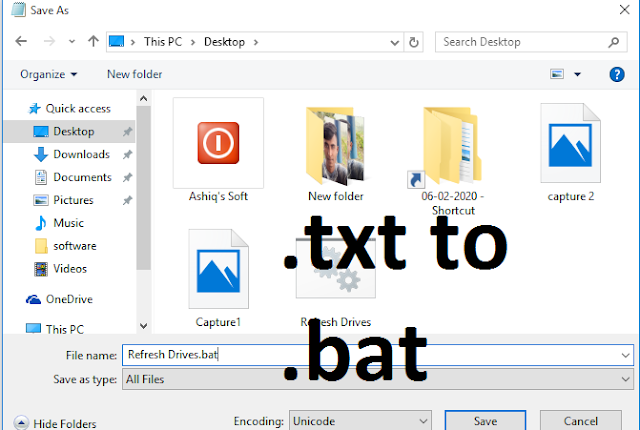Open Help with the question mark
The width and height of the screenshot is (640, 430).
coord(617,74)
